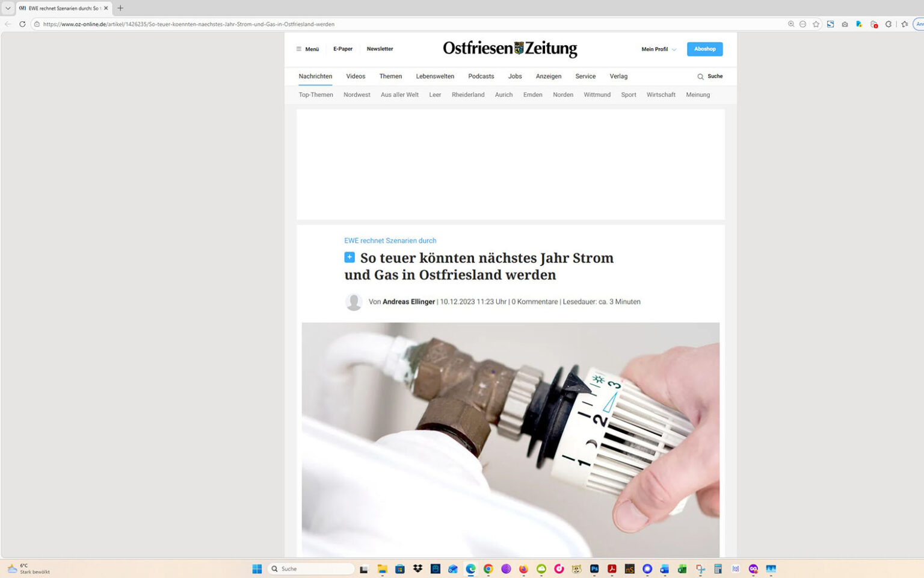
Task: Select the Podcasts menu item
Action: [481, 76]
